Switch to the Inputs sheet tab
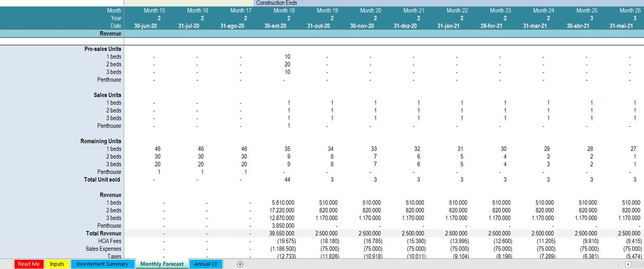Viewport: 644px width, 269px height. pos(57,264)
